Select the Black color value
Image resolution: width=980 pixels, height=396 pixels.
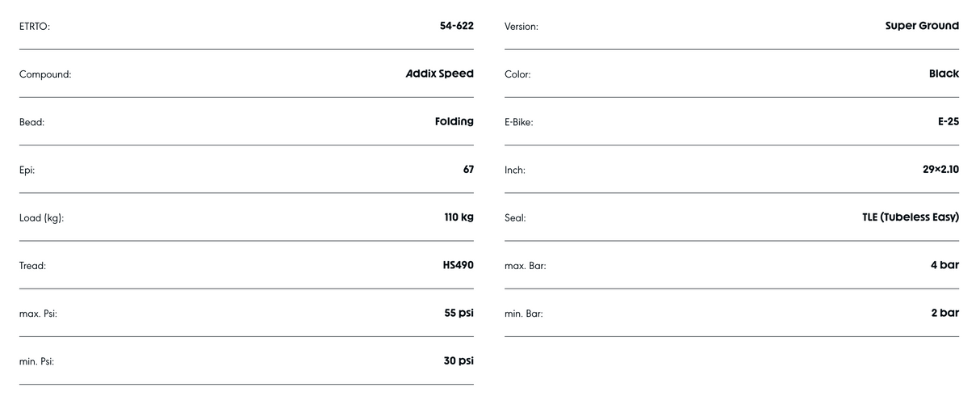[x=944, y=74]
